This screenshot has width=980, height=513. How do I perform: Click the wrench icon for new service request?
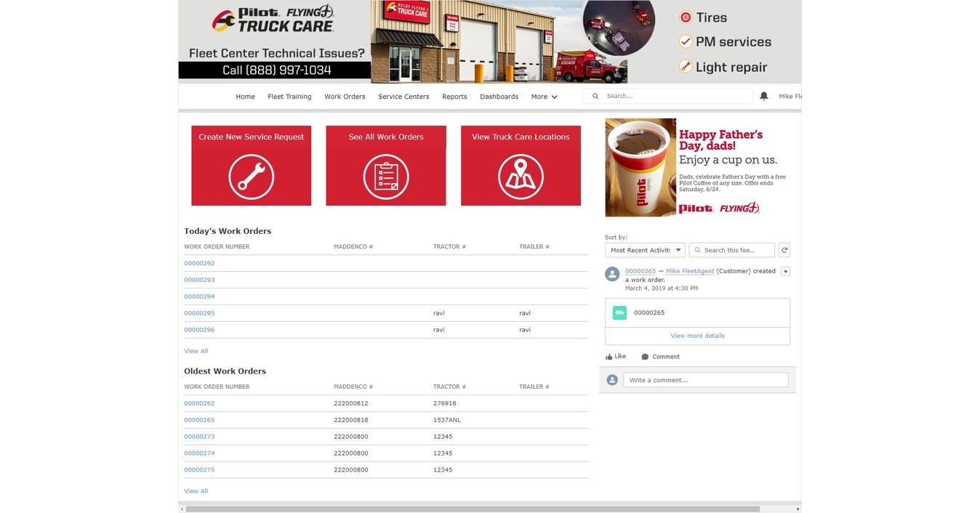coord(251,177)
